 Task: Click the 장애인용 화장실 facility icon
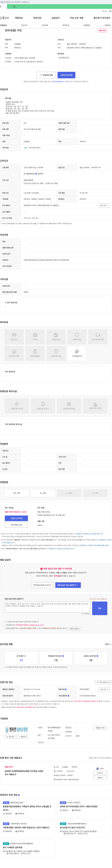(x=69, y=406)
